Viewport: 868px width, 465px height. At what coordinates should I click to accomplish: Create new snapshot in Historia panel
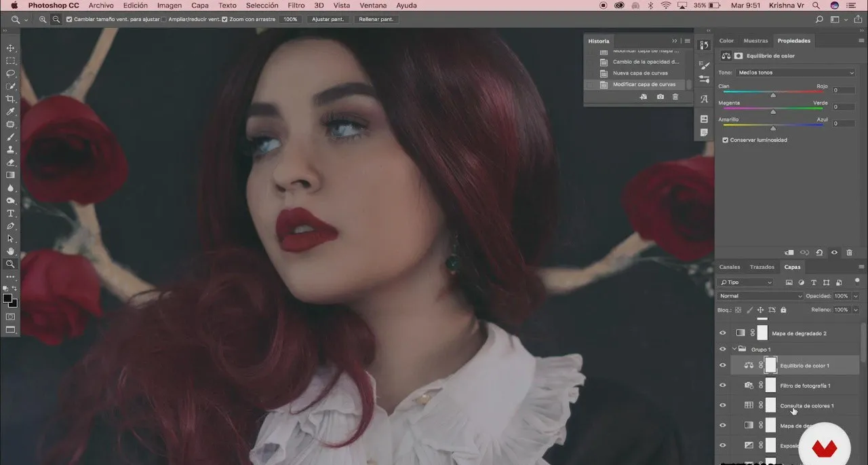click(x=660, y=97)
